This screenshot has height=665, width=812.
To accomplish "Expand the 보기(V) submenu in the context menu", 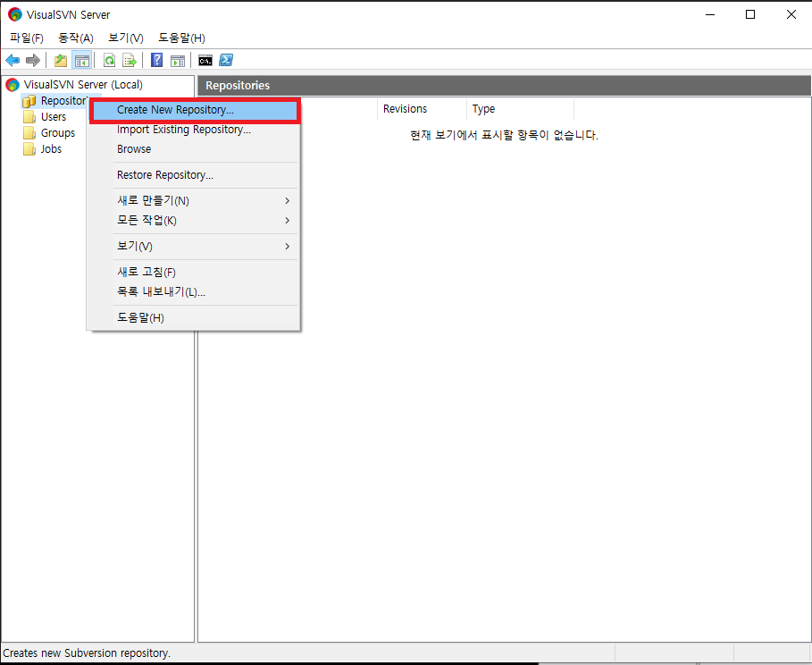I will (x=194, y=246).
